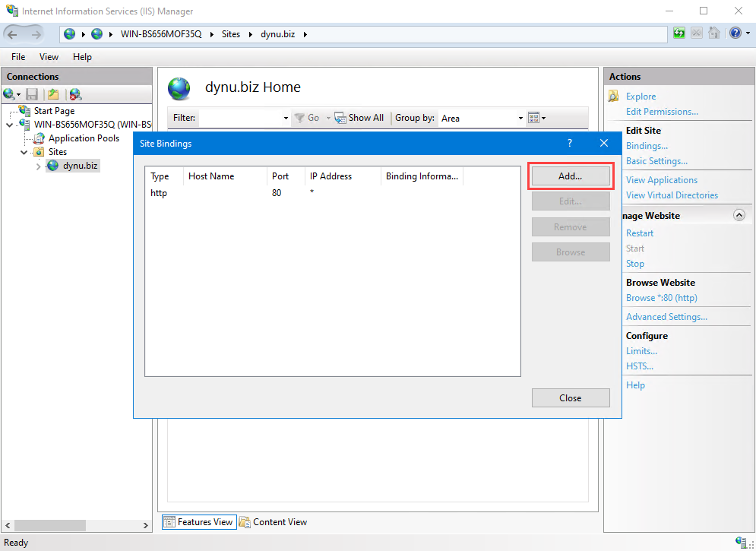The width and height of the screenshot is (756, 551).
Task: Click the Restart link in Actions
Action: point(639,233)
